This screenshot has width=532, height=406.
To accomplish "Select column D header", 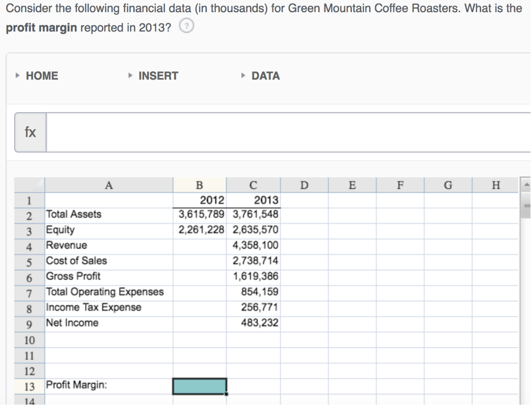I will [x=304, y=185].
